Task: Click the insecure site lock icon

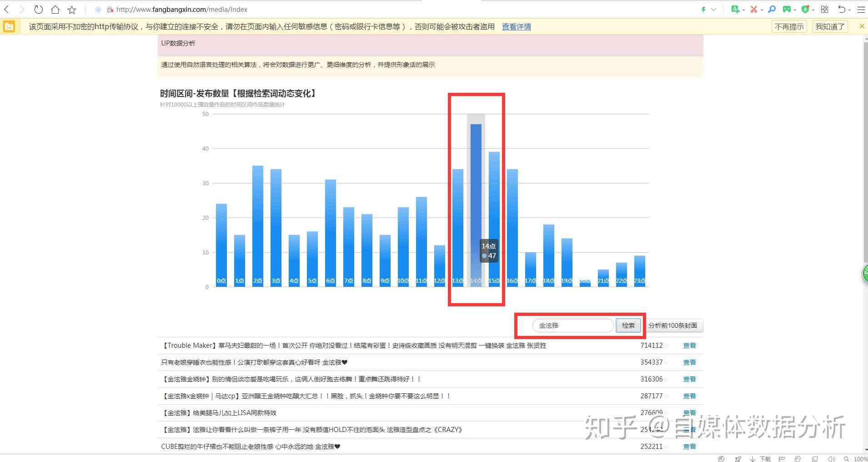Action: [x=110, y=10]
